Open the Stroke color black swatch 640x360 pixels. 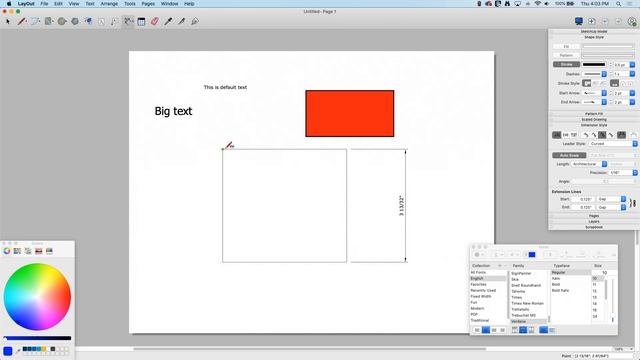tap(594, 64)
